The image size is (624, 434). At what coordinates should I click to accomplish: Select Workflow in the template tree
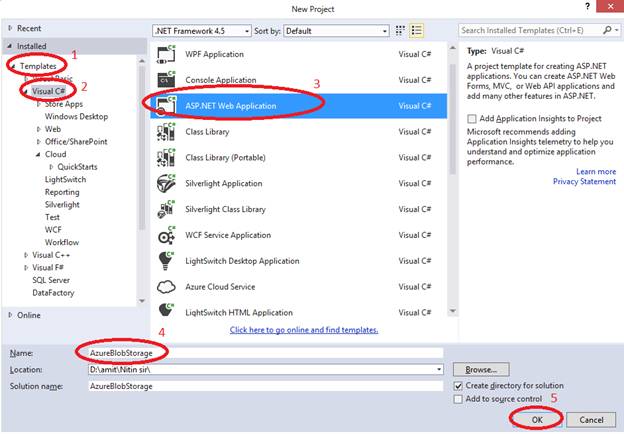coord(62,242)
